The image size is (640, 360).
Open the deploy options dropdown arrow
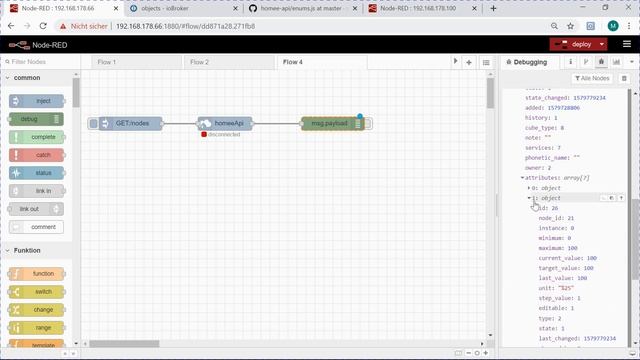pos(602,44)
